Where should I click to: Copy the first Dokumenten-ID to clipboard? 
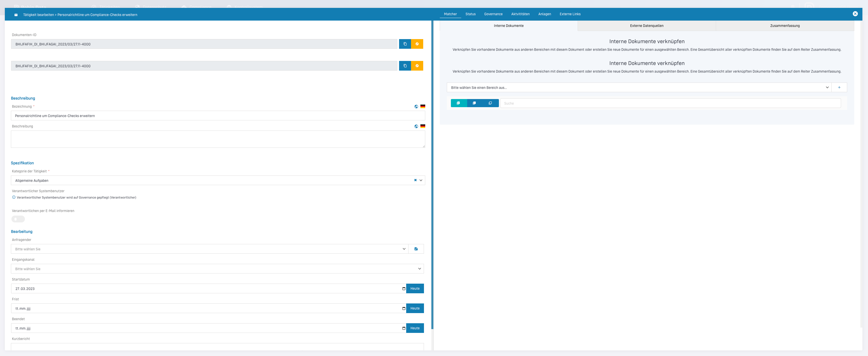click(405, 44)
